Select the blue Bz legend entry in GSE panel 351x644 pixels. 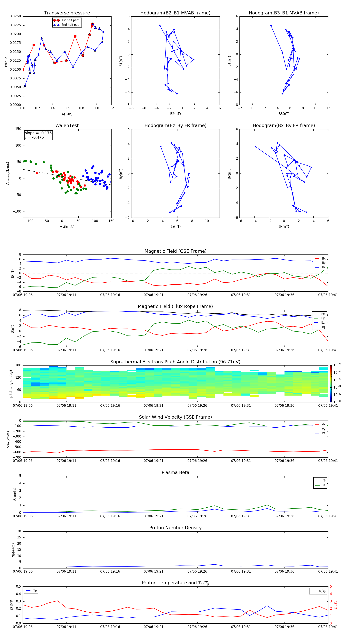(x=320, y=267)
